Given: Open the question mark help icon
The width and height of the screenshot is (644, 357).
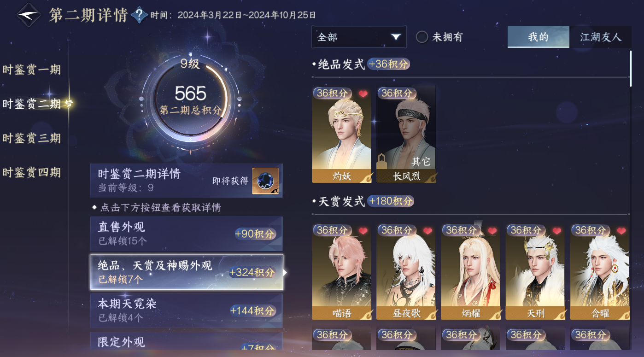Looking at the screenshot, I should pyautogui.click(x=139, y=15).
